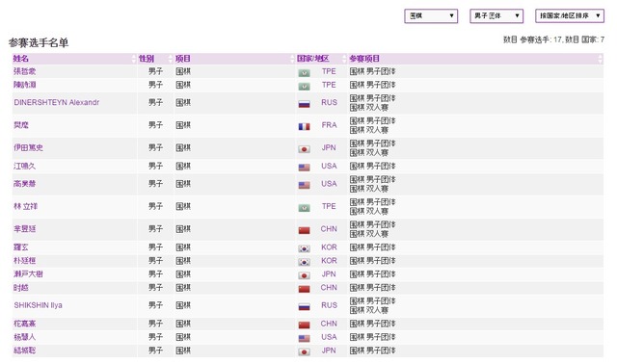Screen dimensions: 617x364
Task: Click KOR code in 朴廷桓 row
Action: click(x=329, y=261)
